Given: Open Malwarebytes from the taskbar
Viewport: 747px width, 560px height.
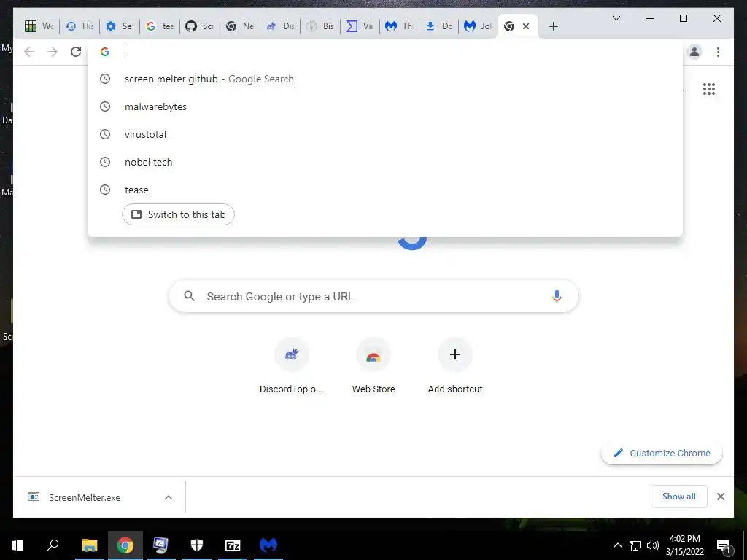Looking at the screenshot, I should (x=268, y=545).
